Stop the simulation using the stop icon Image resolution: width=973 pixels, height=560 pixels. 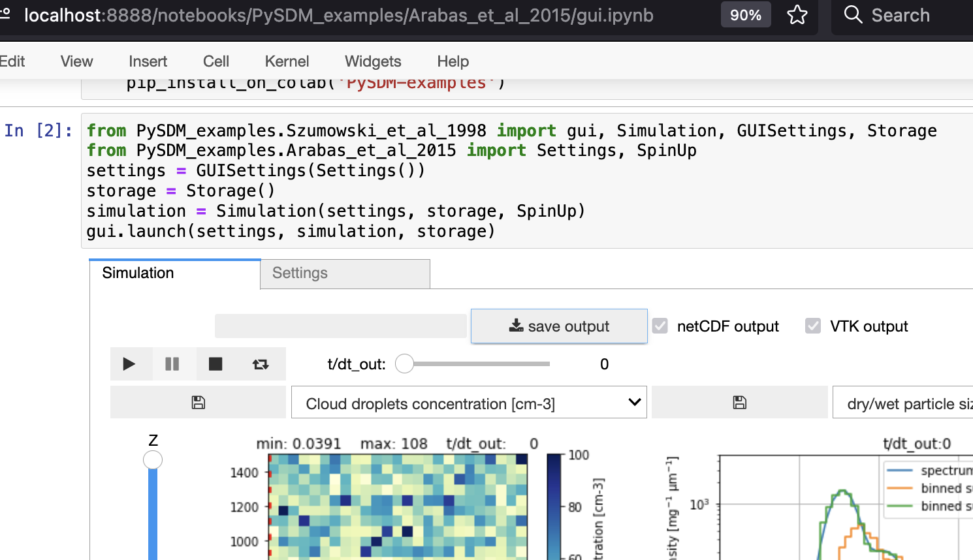[215, 364]
